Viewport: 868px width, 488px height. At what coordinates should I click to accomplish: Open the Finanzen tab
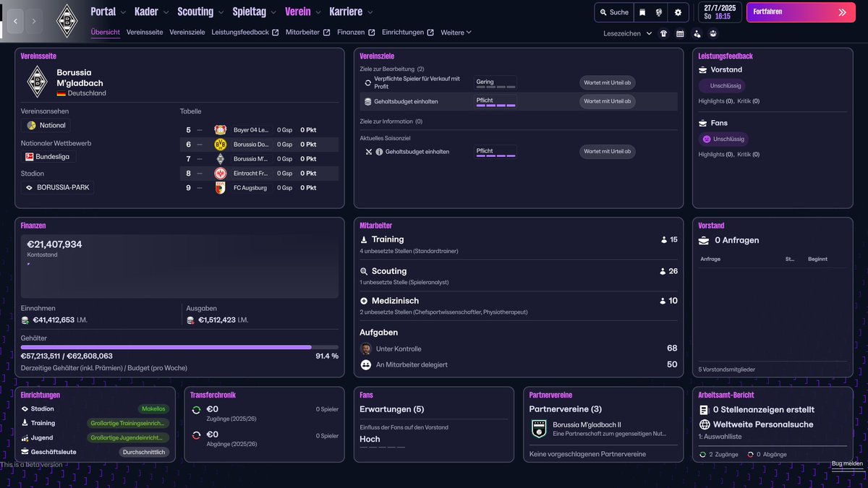pos(356,33)
